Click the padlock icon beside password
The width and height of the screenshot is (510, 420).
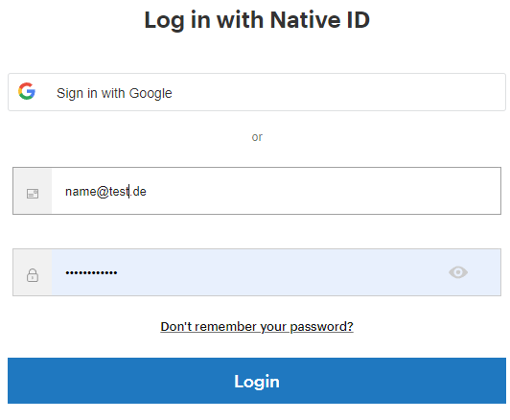[x=33, y=275]
